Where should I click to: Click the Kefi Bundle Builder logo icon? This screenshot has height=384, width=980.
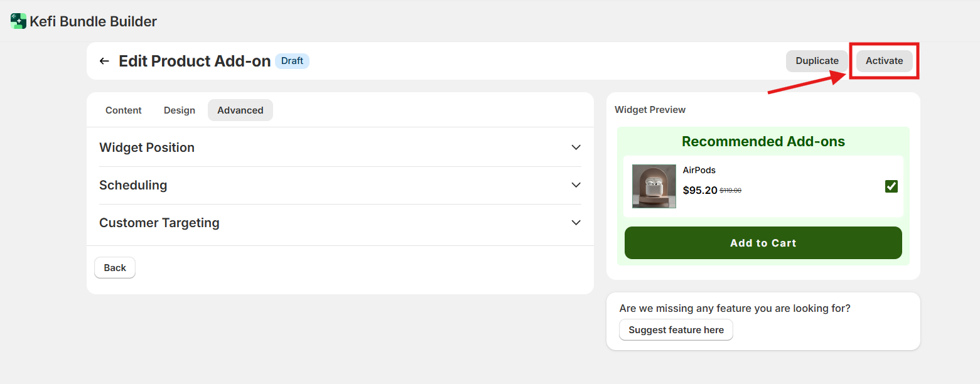coord(18,21)
